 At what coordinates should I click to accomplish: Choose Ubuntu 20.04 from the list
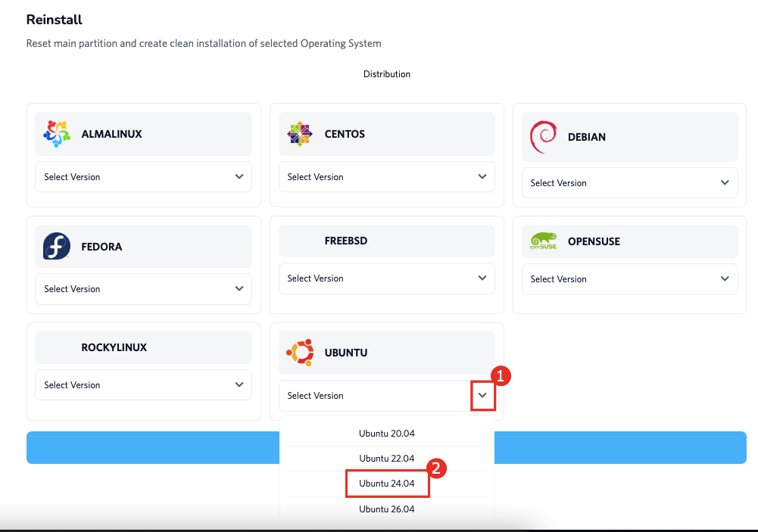[387, 434]
